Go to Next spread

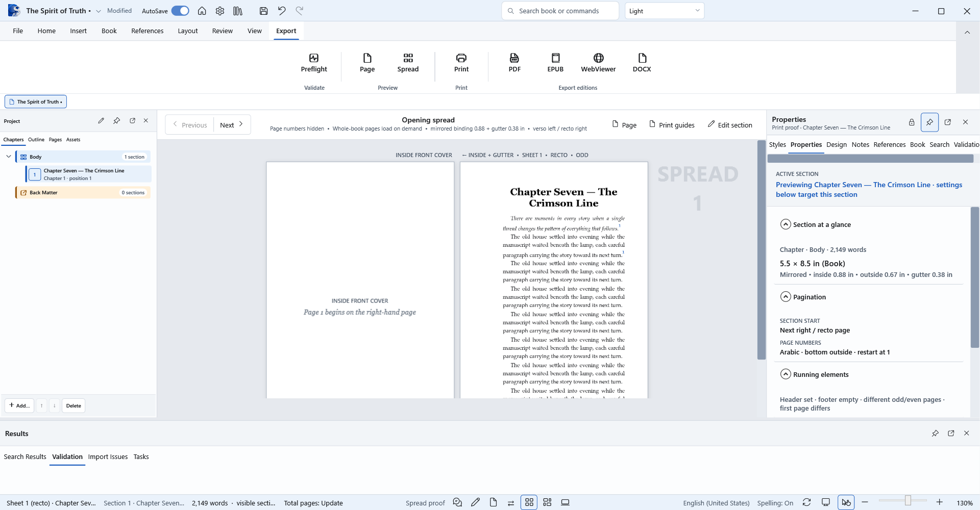[x=232, y=125]
